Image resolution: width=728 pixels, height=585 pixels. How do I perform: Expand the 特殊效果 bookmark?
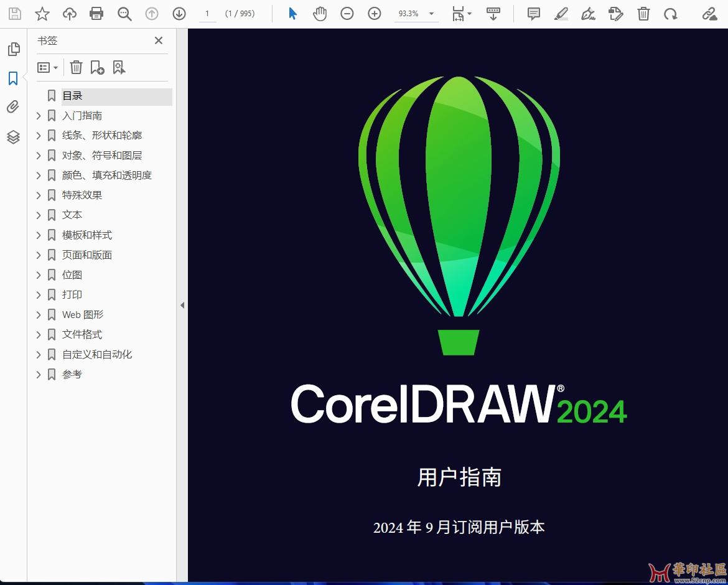click(39, 195)
